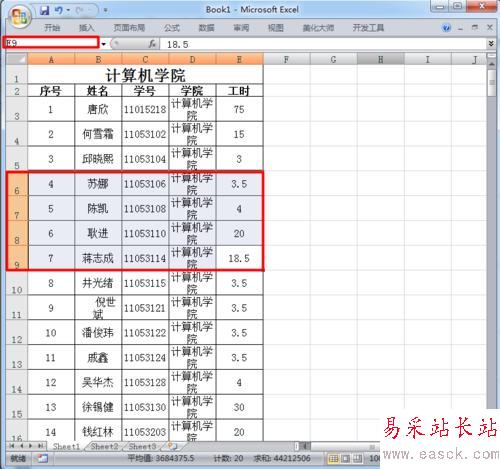Click the Select All corner triangle
This screenshot has width=500, height=469.
[17, 59]
